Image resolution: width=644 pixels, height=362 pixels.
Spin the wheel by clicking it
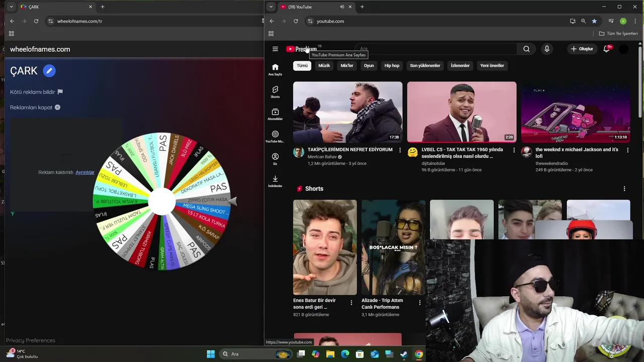[162, 201]
